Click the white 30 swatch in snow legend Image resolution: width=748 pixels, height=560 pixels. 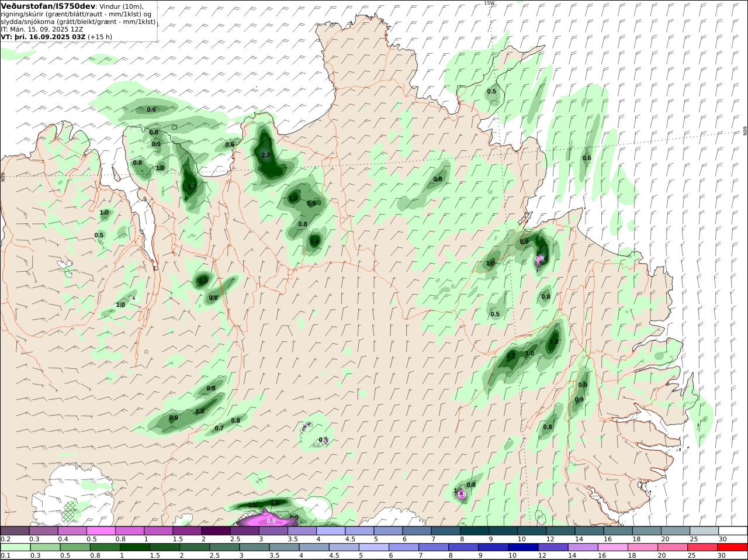coord(733,531)
